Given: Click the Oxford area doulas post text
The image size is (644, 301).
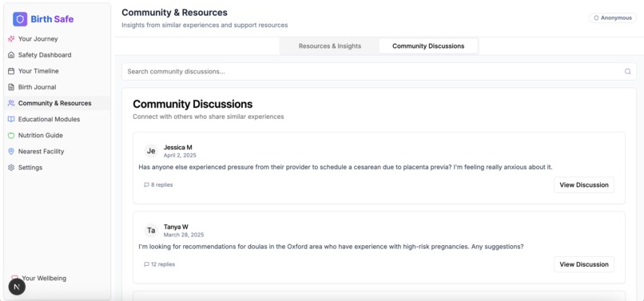Looking at the screenshot, I should point(331,247).
